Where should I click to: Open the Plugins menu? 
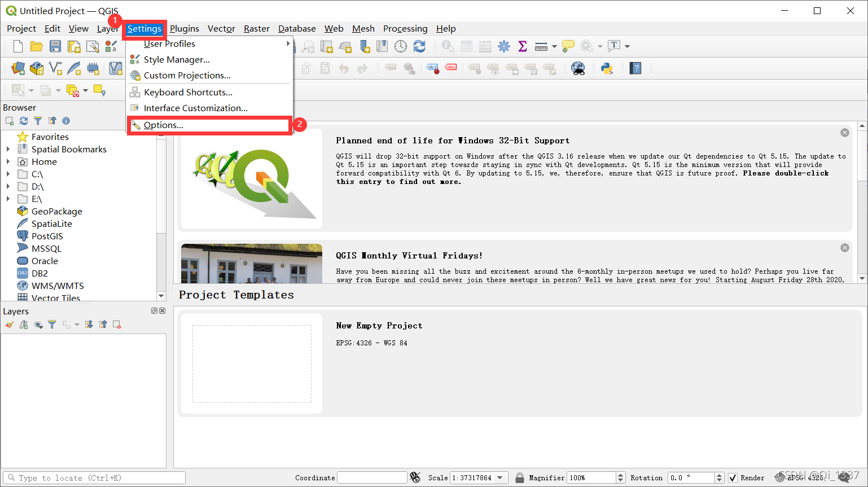(185, 28)
